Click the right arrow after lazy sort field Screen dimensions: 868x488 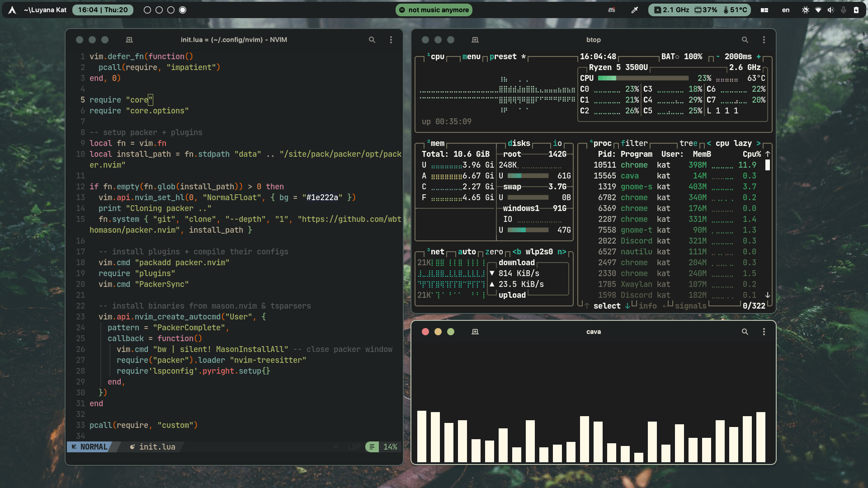coord(759,143)
